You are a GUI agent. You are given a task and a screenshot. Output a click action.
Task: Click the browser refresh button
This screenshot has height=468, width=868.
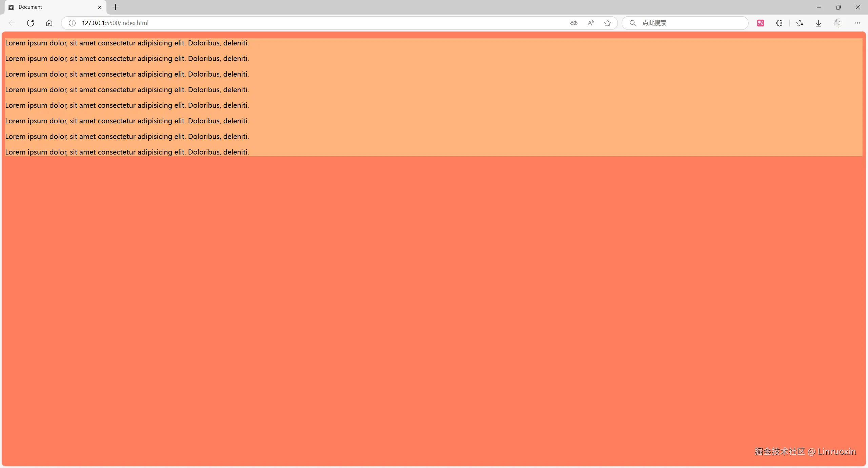31,23
